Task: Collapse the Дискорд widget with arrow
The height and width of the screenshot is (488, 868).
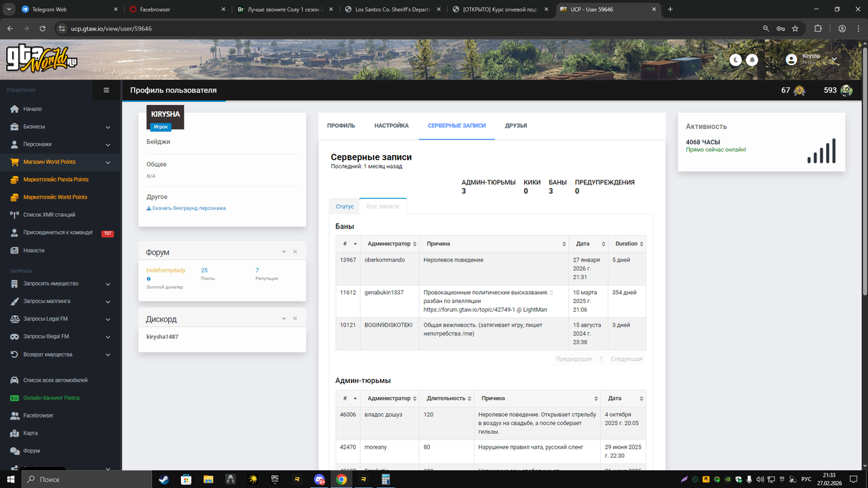Action: pos(283,319)
